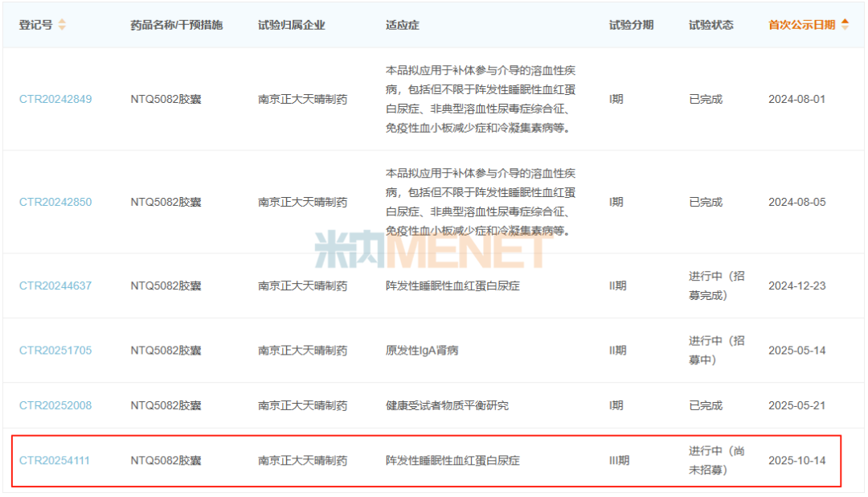868x497 pixels.
Task: Click the 进行中（尚未招募）status cell
Action: click(x=717, y=461)
